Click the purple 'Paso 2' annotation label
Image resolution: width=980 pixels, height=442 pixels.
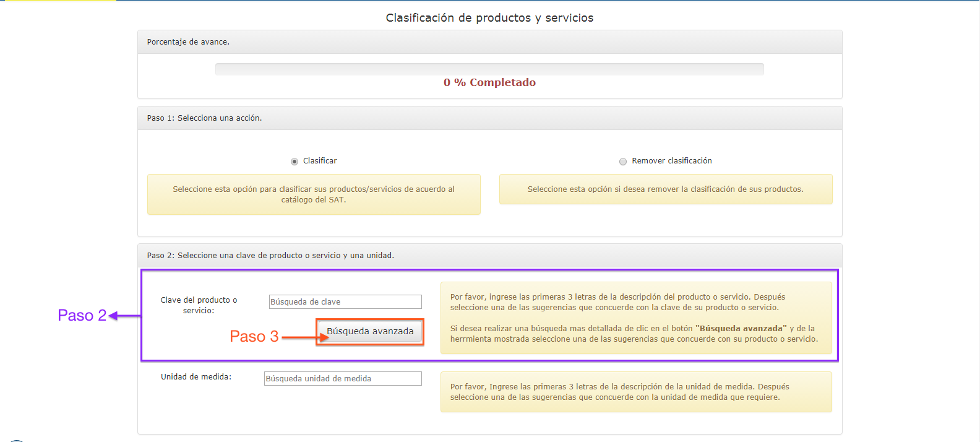pos(82,316)
